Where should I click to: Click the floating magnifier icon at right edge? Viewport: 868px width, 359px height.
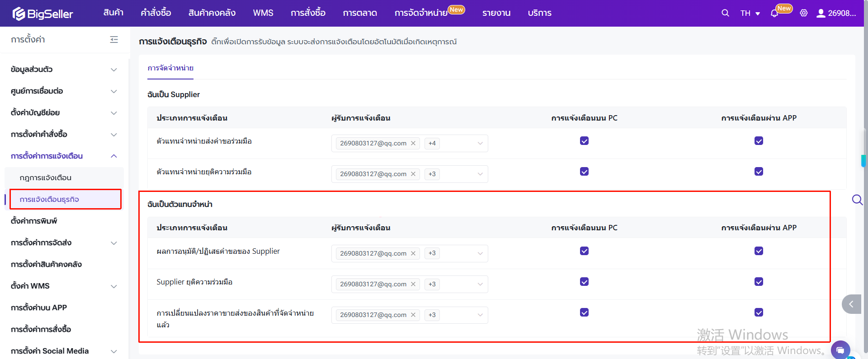click(x=857, y=200)
